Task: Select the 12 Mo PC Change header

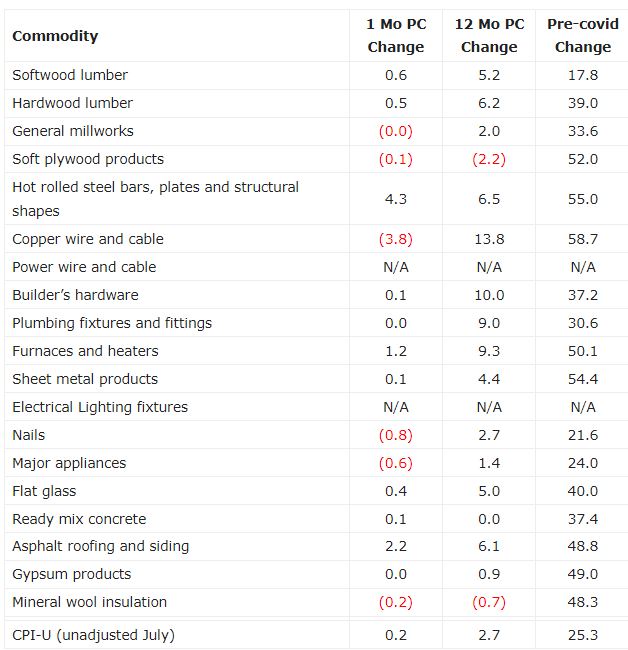Action: [489, 36]
